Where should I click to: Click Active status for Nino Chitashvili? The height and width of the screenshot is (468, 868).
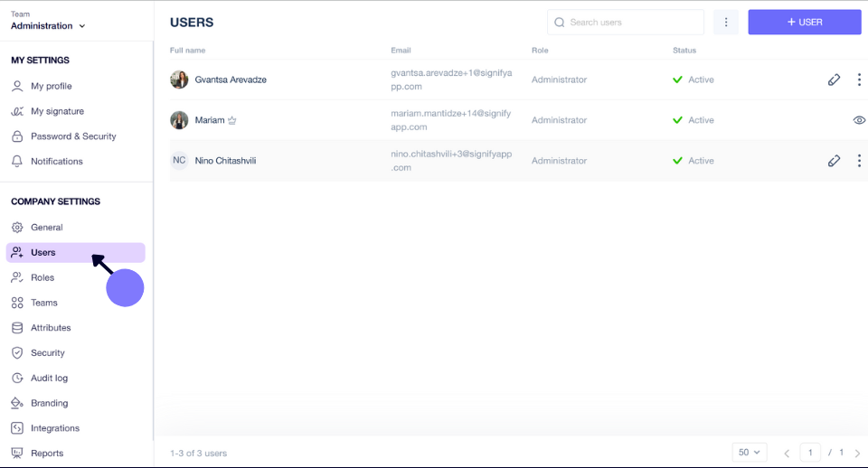[693, 161]
